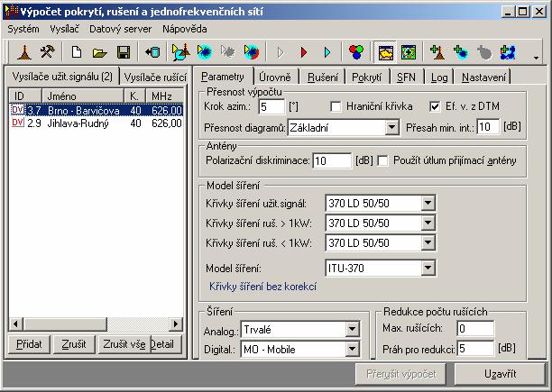
Task: Click the arrow-to-database import icon
Action: [152, 52]
